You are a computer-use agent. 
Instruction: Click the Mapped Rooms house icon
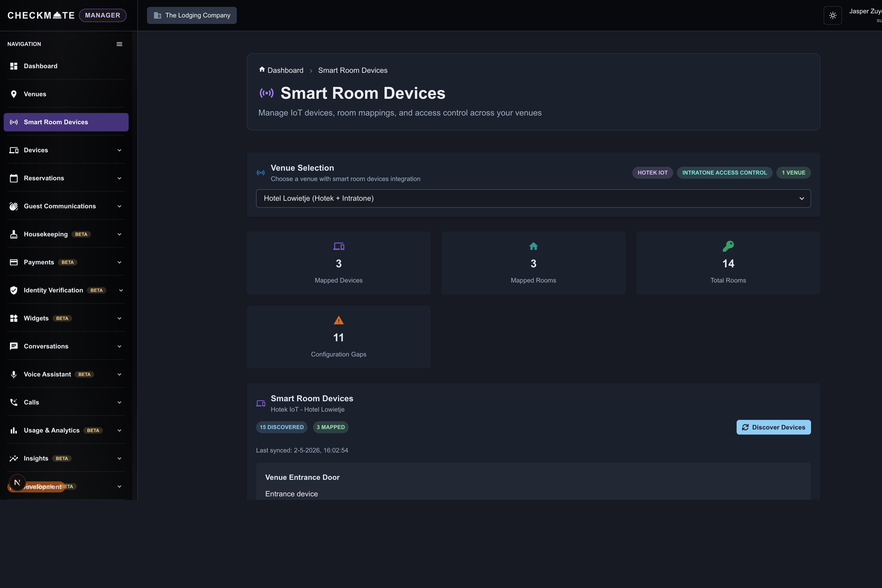pos(533,246)
